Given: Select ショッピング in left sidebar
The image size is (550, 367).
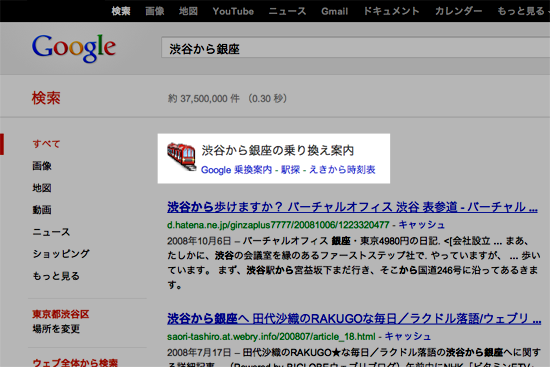Looking at the screenshot, I should pos(61,254).
